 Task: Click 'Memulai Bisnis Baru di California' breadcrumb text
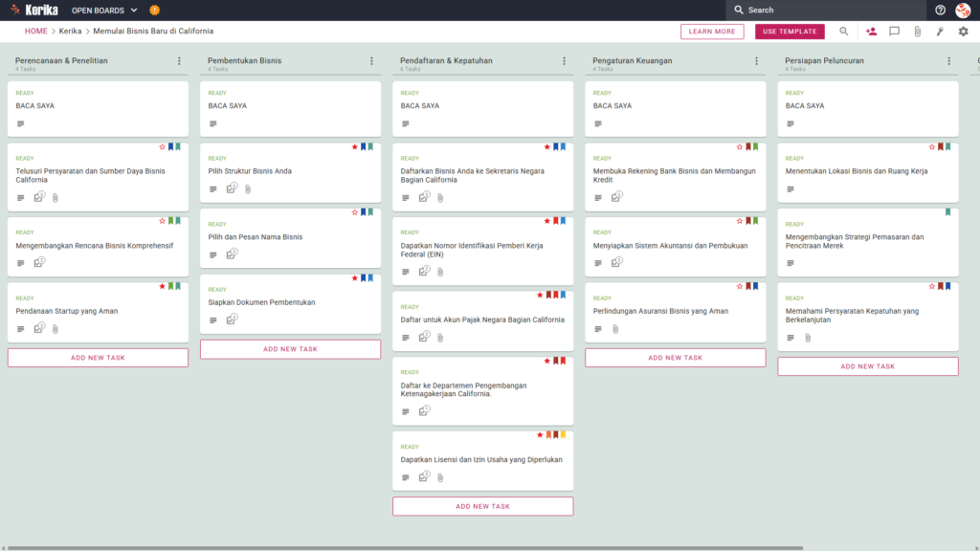pos(153,32)
